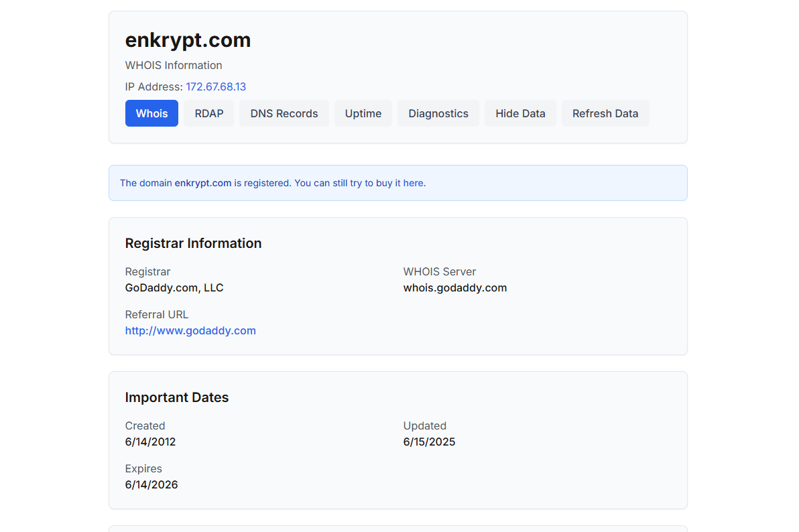Open the DNS Records tab
Screen dimensions: 799x532
[284, 113]
